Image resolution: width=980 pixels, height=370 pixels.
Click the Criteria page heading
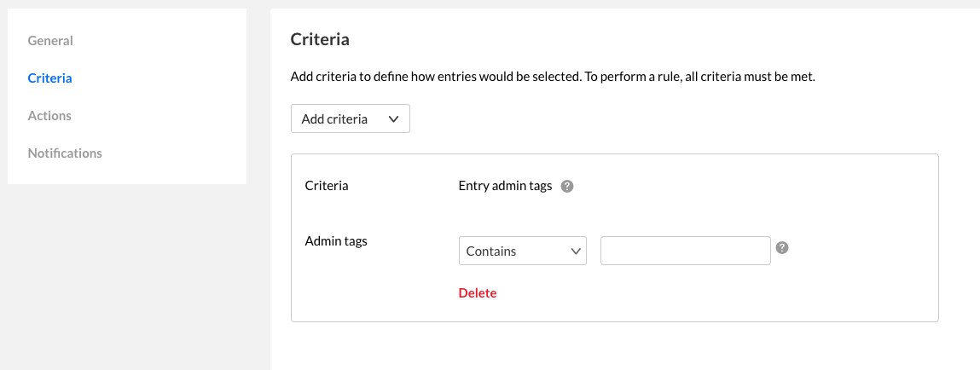(320, 39)
